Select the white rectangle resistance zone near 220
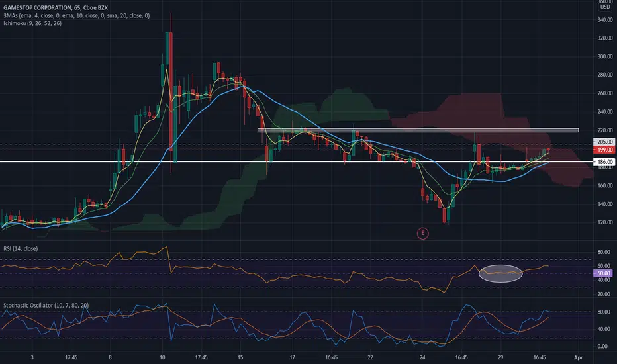The height and width of the screenshot is (364, 617). pyautogui.click(x=418, y=130)
